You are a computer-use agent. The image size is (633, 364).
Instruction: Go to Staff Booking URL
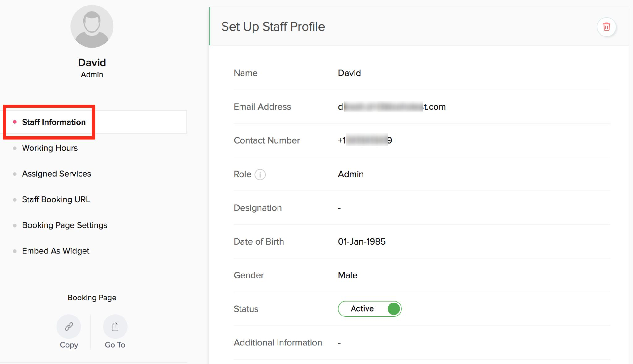point(56,199)
